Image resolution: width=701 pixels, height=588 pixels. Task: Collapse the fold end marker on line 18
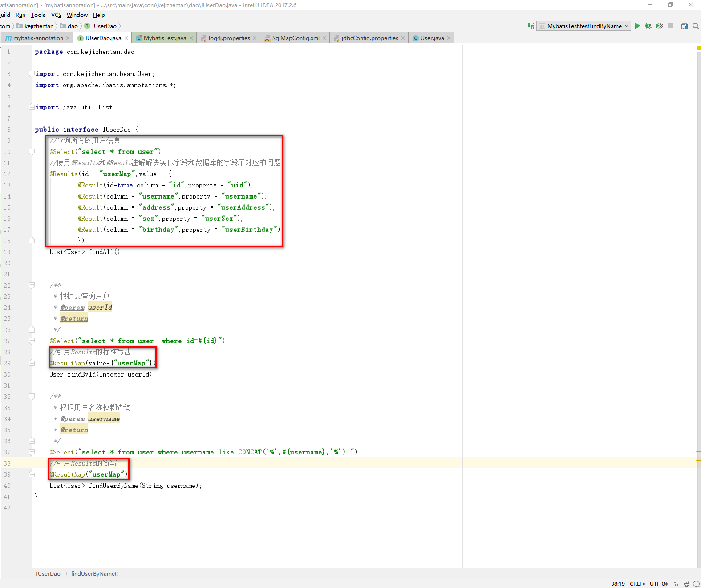(32, 240)
